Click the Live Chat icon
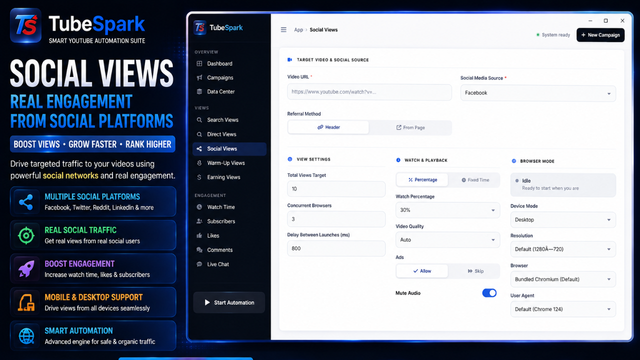The height and width of the screenshot is (360, 640). [x=199, y=264]
